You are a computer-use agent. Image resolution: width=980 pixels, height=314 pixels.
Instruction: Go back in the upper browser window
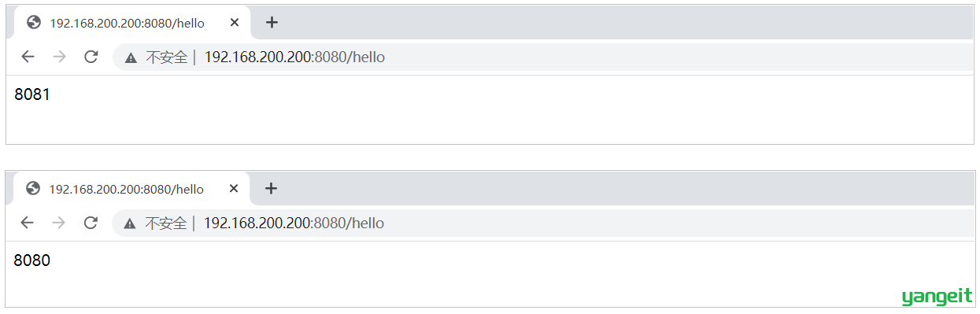(28, 57)
